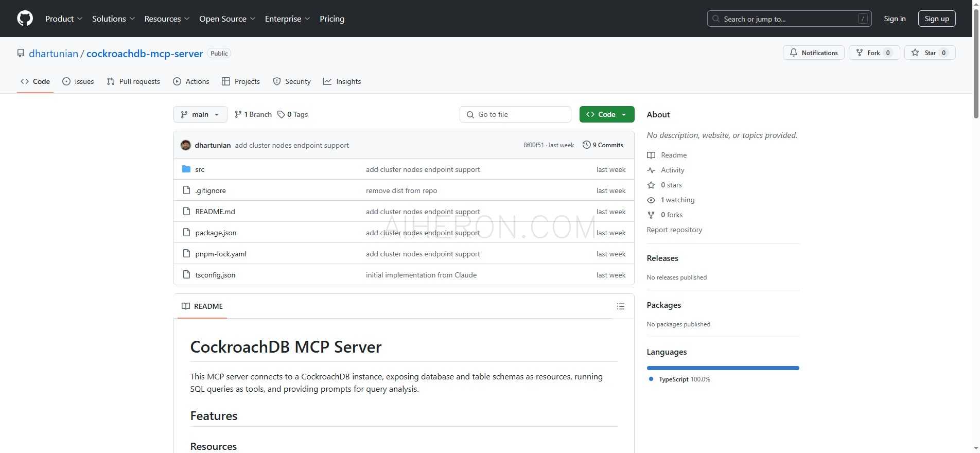Open the Security tab

tap(292, 81)
